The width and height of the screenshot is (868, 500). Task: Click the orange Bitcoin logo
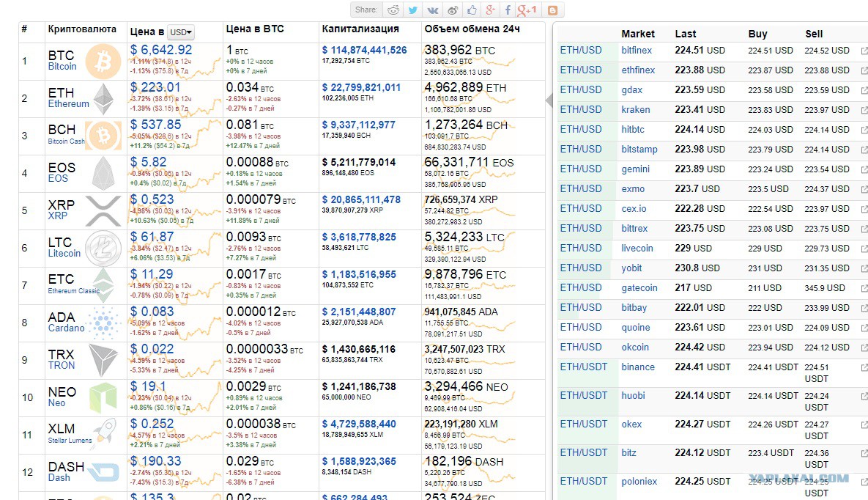pos(103,62)
